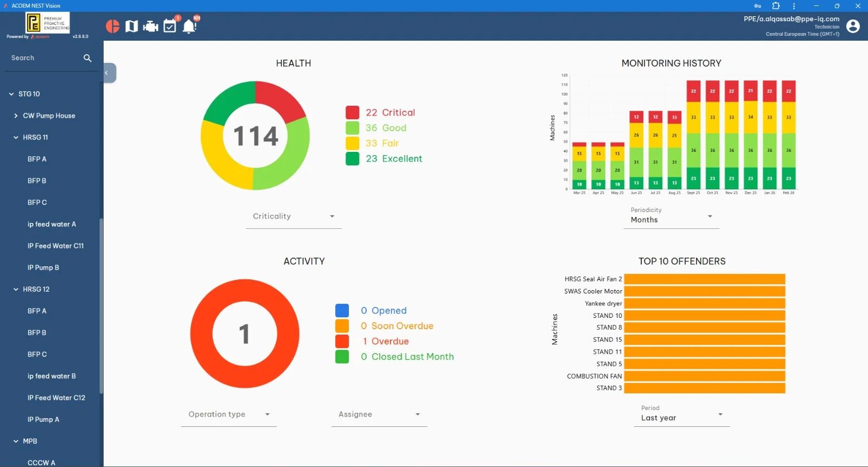The image size is (868, 467).
Task: Open the Operation type dropdown
Action: tap(229, 414)
